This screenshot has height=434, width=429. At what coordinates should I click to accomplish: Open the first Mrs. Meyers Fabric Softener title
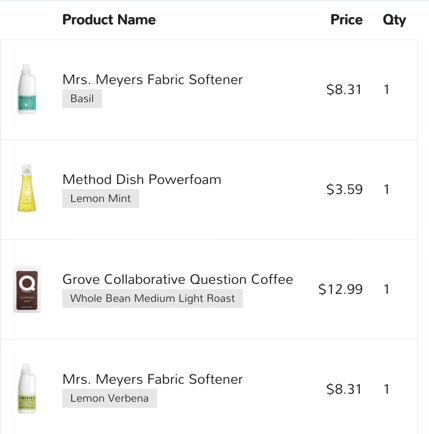tap(152, 80)
